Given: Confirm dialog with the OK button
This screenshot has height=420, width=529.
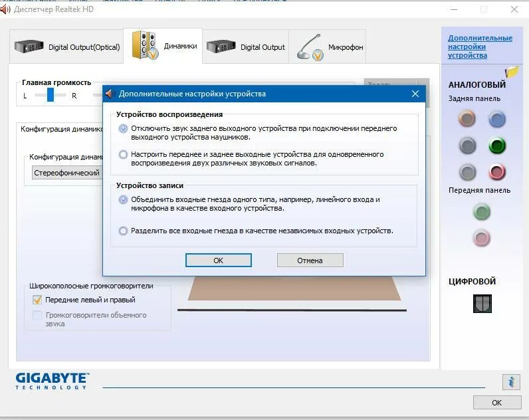Looking at the screenshot, I should tap(218, 261).
